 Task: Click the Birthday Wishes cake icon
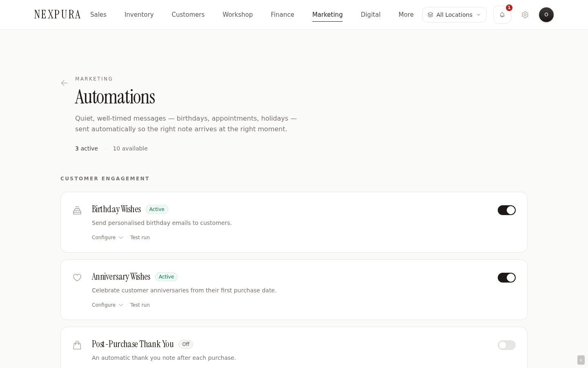pyautogui.click(x=77, y=210)
